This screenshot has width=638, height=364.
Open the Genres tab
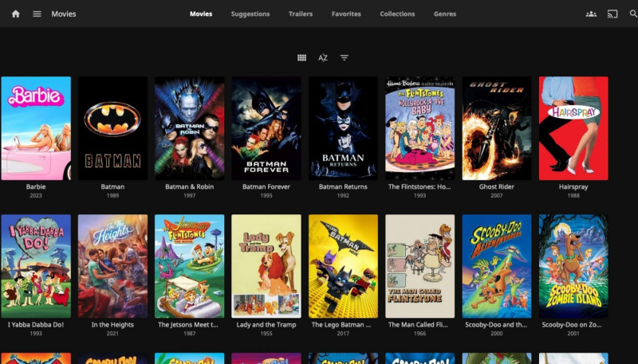(x=445, y=14)
